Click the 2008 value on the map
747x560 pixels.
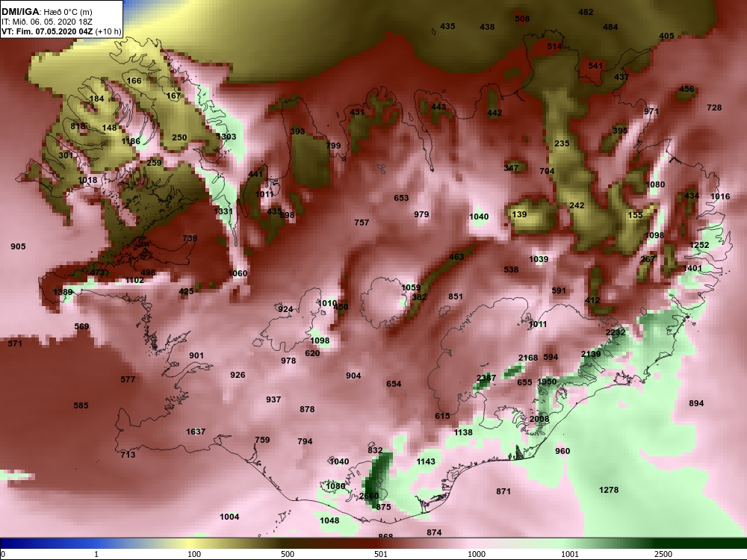(x=540, y=420)
